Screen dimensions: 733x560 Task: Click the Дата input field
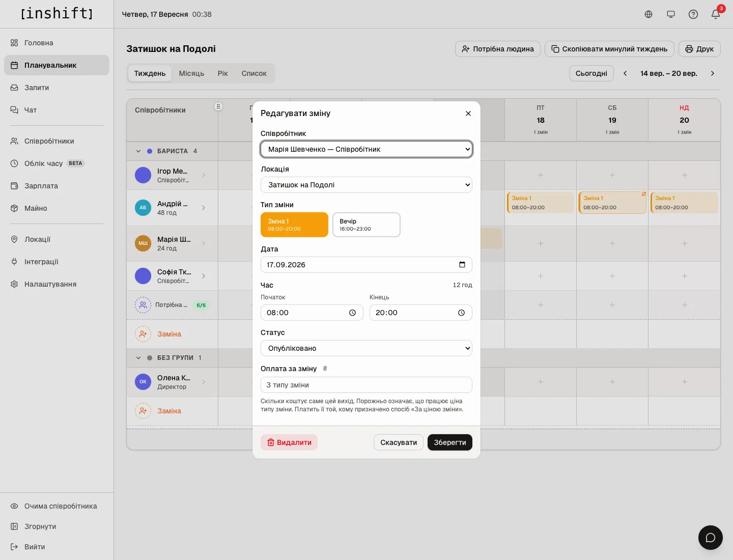click(x=366, y=265)
